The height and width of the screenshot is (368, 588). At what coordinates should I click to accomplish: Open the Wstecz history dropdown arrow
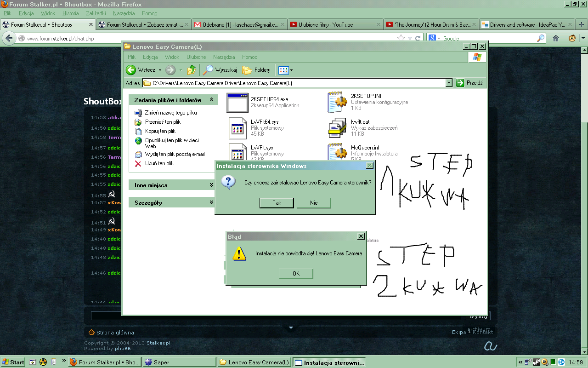point(160,70)
